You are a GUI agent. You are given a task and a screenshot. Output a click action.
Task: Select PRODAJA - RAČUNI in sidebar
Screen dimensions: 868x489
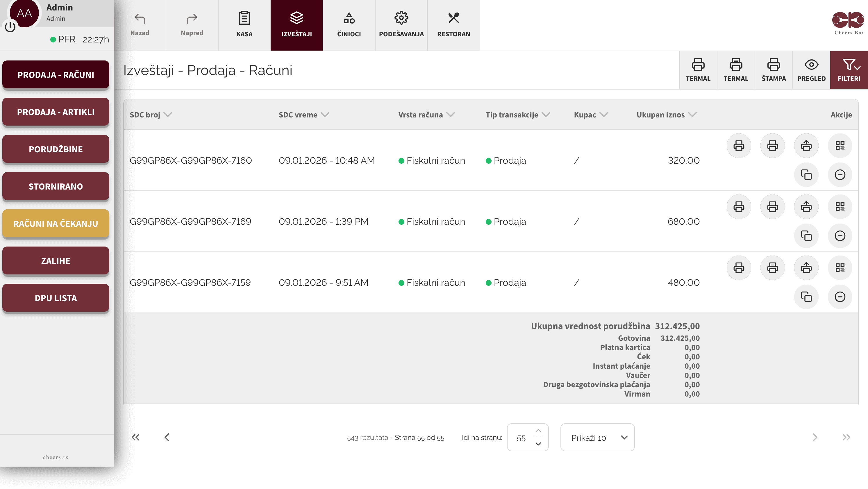pos(56,74)
